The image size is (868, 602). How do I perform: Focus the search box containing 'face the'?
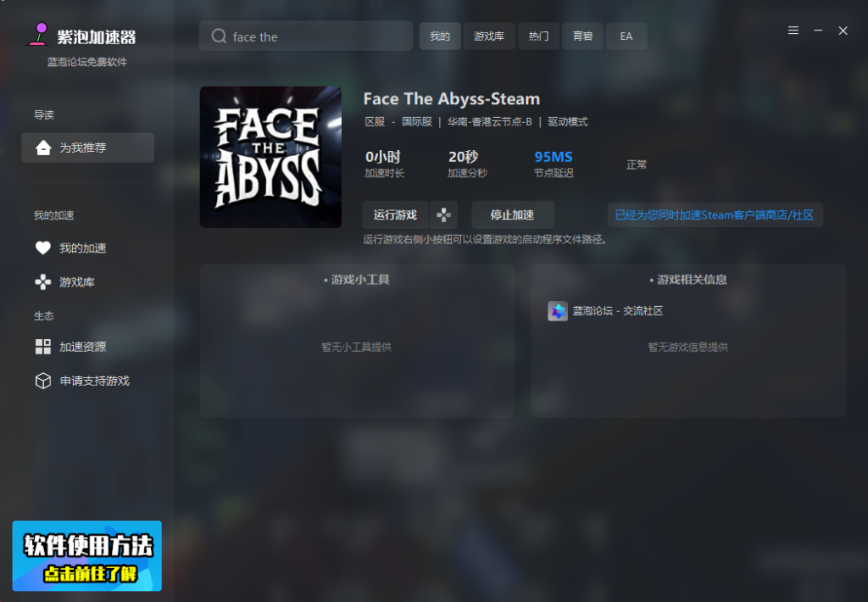tap(305, 36)
